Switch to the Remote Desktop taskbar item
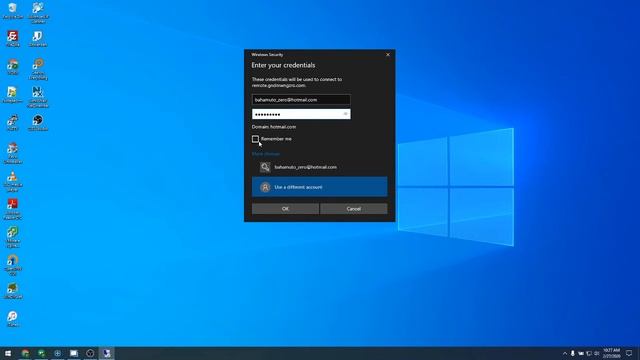Screen dimensions: 640x360 coord(106,353)
